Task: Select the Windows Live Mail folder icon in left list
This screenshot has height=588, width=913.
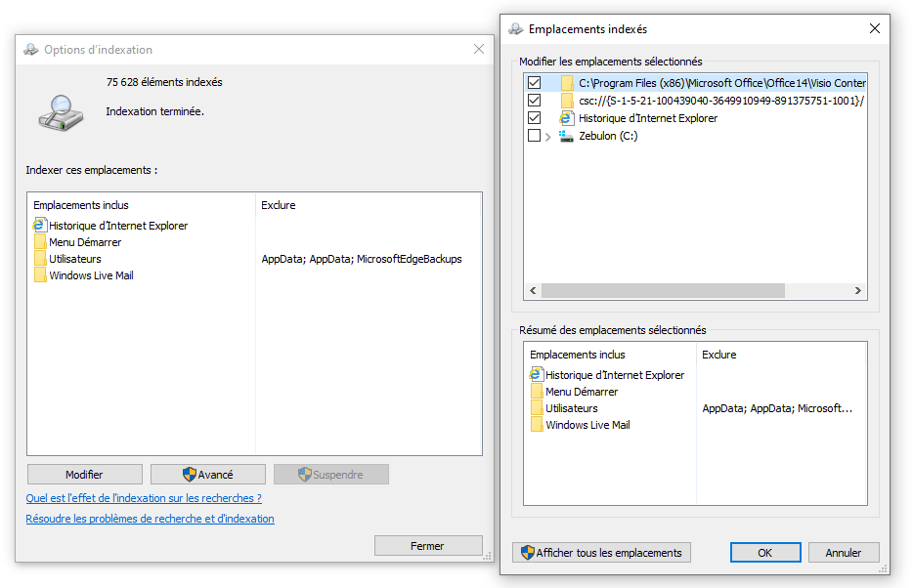Action: coord(40,275)
